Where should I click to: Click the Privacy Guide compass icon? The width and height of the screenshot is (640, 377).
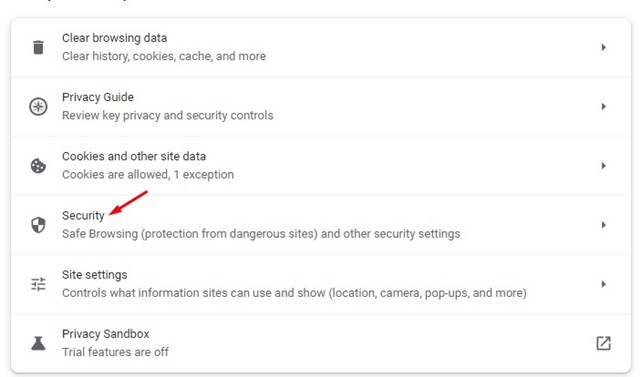pyautogui.click(x=38, y=106)
